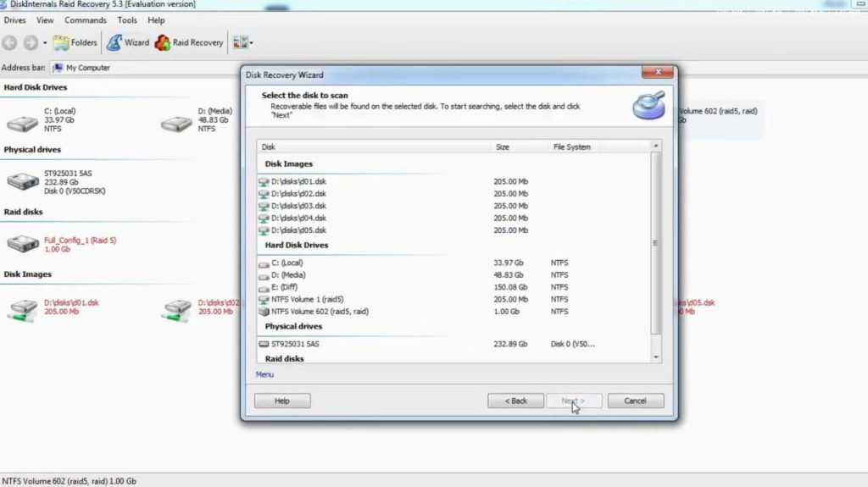Select NTFS Volume 602 (raid5, raid) in wizard
The image size is (868, 487).
tap(454, 312)
